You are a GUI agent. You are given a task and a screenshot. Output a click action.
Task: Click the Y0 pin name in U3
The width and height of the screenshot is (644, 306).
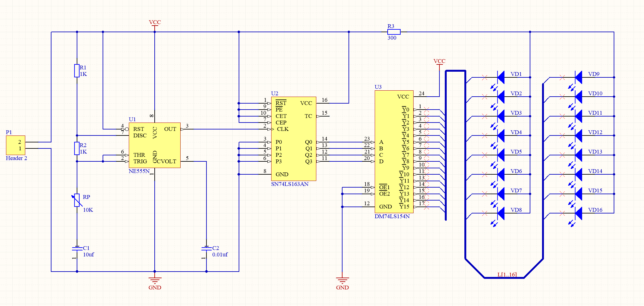coord(405,110)
